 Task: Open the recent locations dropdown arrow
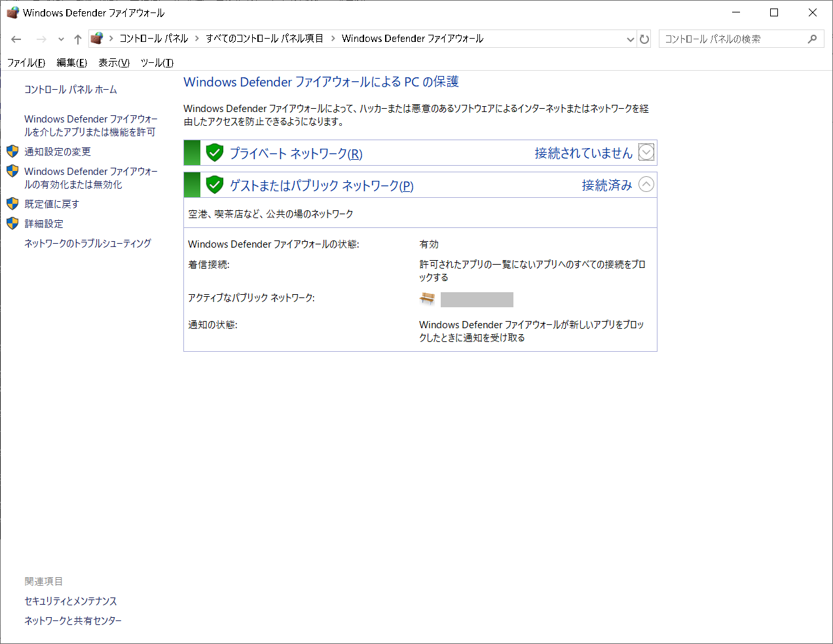point(61,39)
